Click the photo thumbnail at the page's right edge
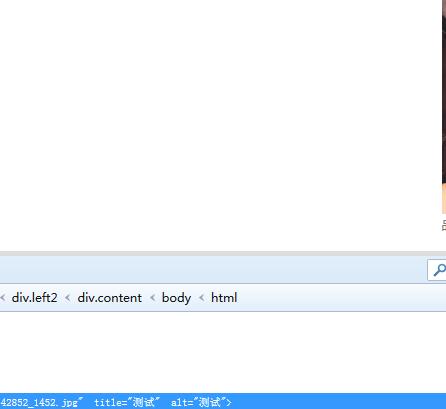Screen dimensions: 446x409 (x=444, y=107)
